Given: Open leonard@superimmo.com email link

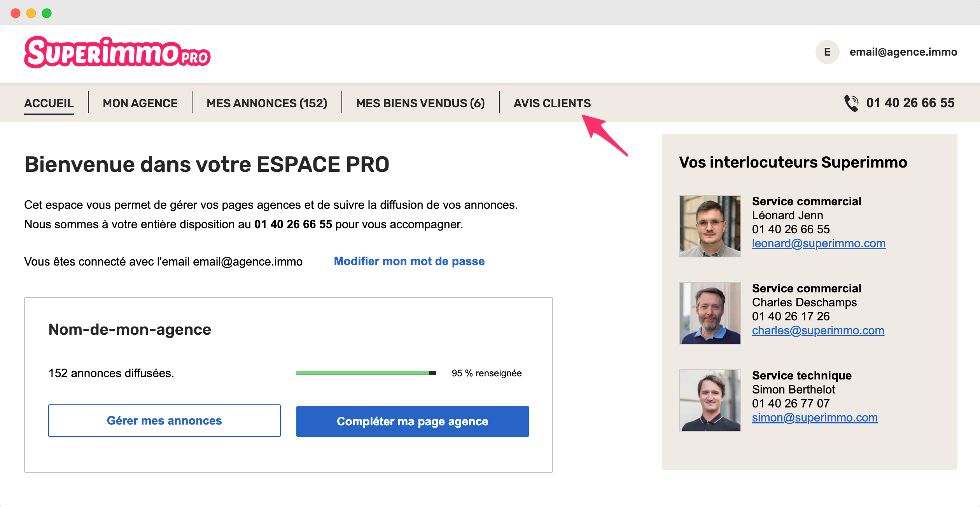Looking at the screenshot, I should pos(819,243).
